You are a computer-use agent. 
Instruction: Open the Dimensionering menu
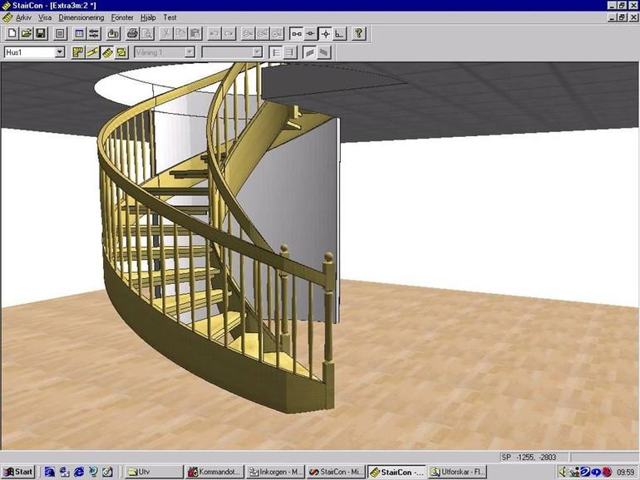tap(81, 18)
